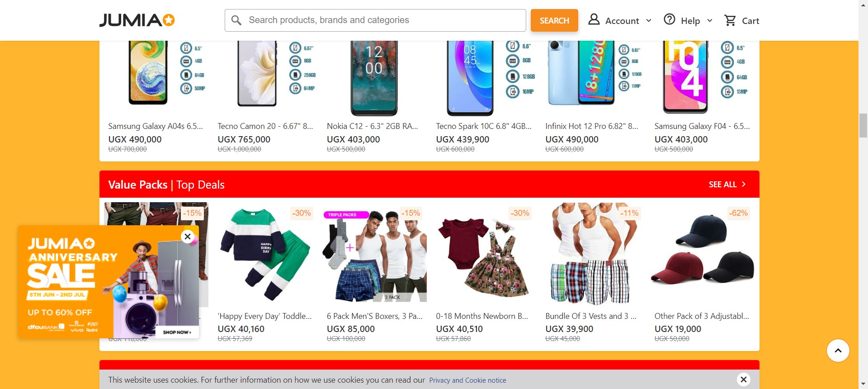Click the search magnifier icon
The image size is (868, 389).
[x=236, y=20]
